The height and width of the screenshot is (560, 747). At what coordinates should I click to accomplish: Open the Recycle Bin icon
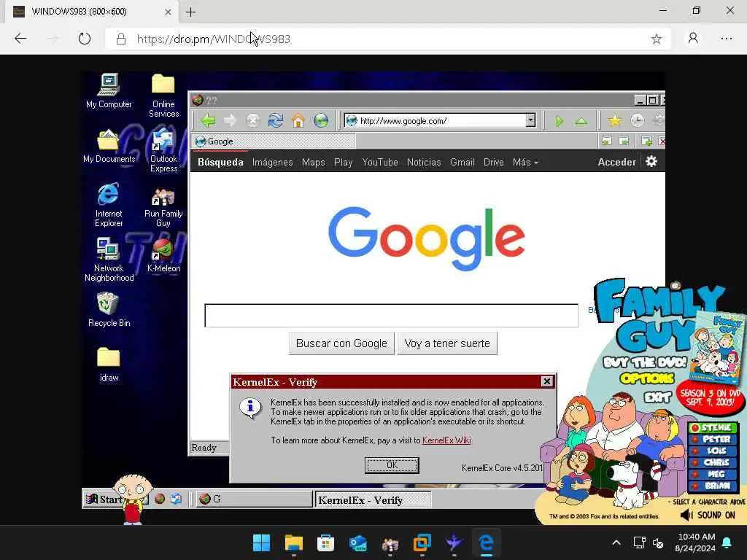pyautogui.click(x=109, y=309)
